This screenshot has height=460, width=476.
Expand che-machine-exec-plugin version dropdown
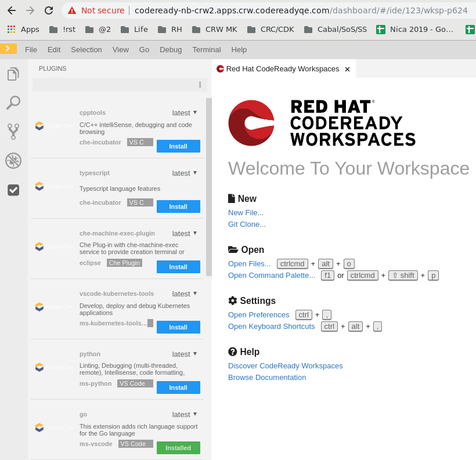click(185, 233)
